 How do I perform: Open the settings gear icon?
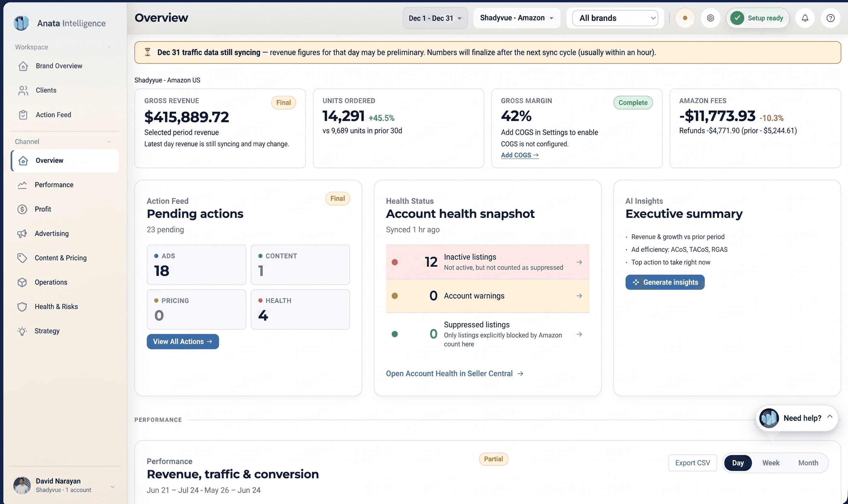click(710, 18)
